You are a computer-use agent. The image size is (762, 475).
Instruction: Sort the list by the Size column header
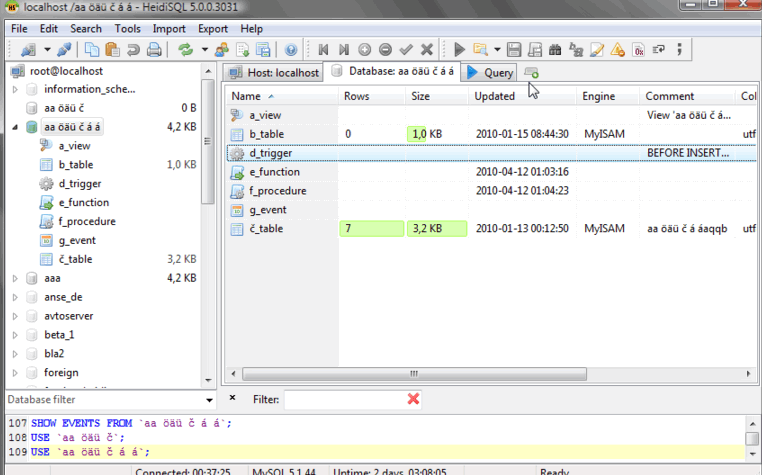[x=437, y=96]
